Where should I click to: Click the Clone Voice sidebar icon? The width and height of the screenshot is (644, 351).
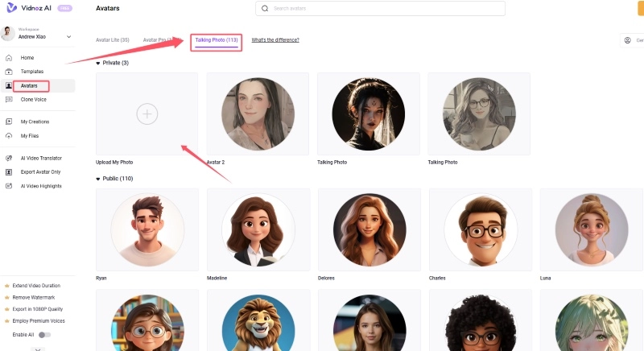(9, 100)
